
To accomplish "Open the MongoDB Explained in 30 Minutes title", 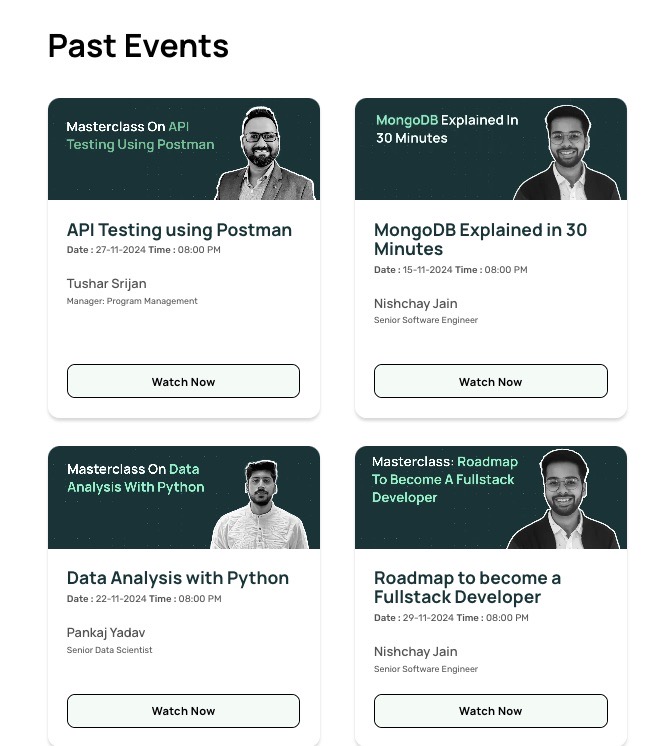I will point(480,239).
